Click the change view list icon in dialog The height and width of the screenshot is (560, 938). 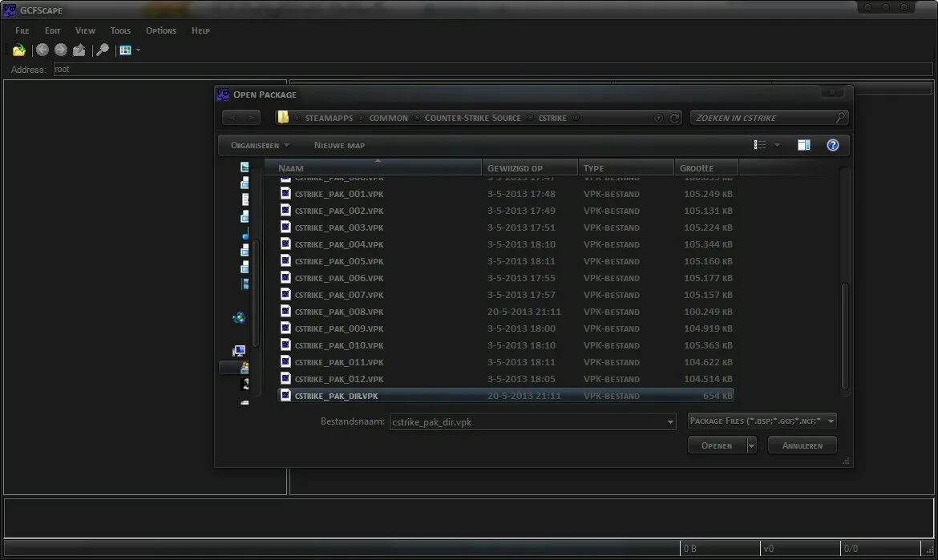[760, 145]
